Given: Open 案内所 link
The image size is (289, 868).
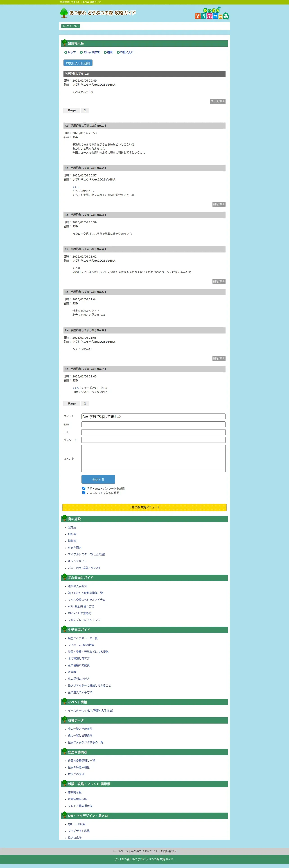Looking at the screenshot, I should coord(72,528).
